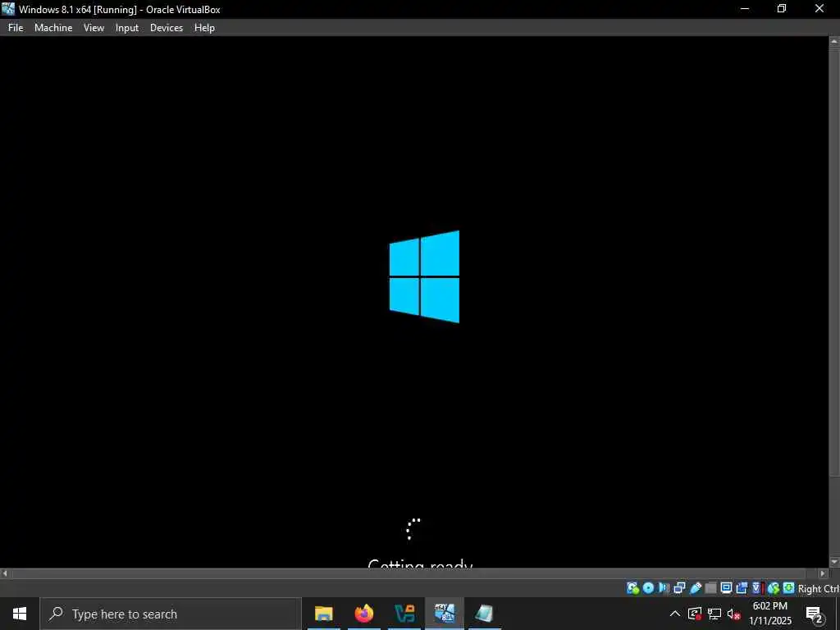Open the teal notepad-like taskbar app
840x630 pixels.
click(485, 614)
